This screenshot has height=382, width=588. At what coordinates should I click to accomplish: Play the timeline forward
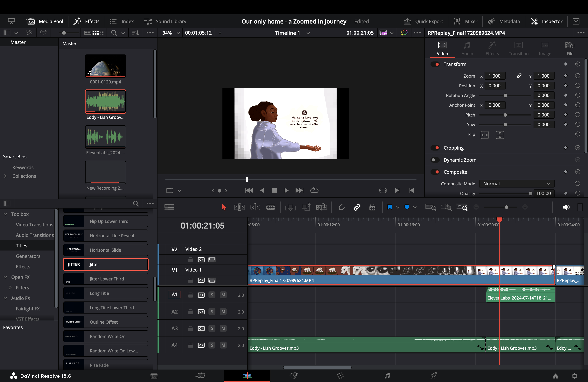pos(286,190)
